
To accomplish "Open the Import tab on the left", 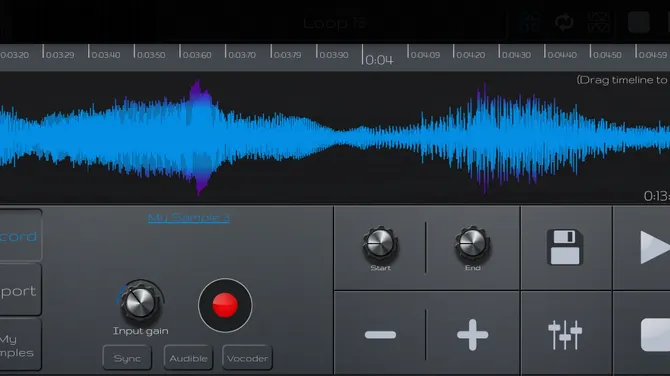I will point(21,290).
